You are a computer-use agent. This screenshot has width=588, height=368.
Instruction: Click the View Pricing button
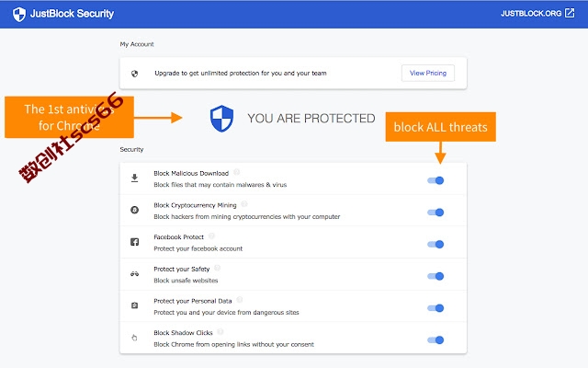click(428, 73)
